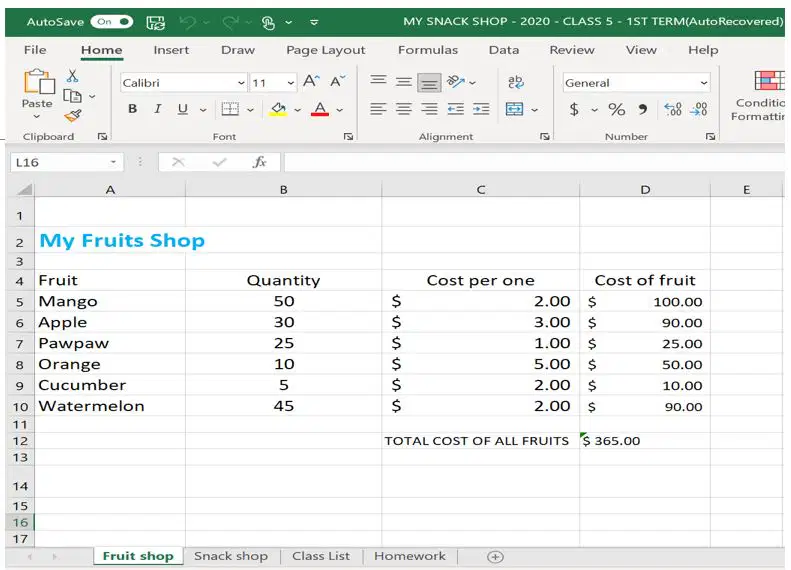Apply the yellow fill color
This screenshot has width=791, height=570.
[x=278, y=109]
